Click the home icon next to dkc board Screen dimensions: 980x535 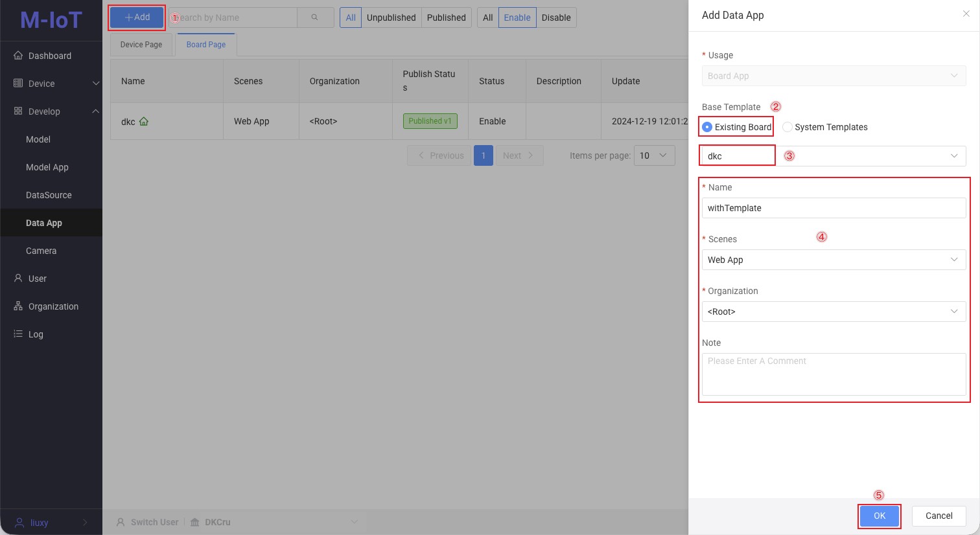point(144,121)
